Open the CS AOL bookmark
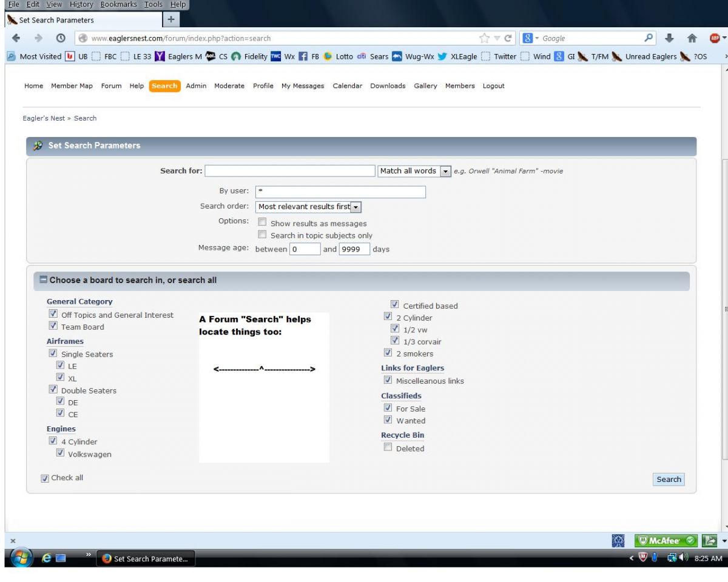728x582 pixels. click(216, 56)
